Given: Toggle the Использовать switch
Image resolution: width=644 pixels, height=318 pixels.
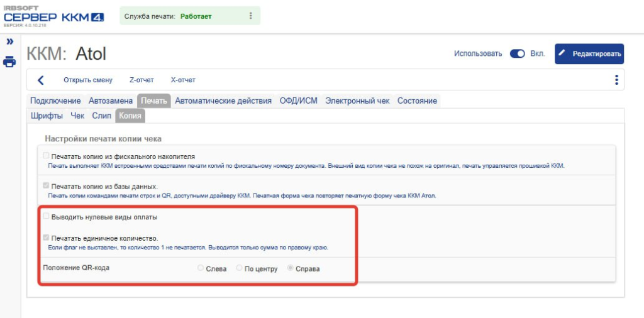Looking at the screenshot, I should [517, 54].
